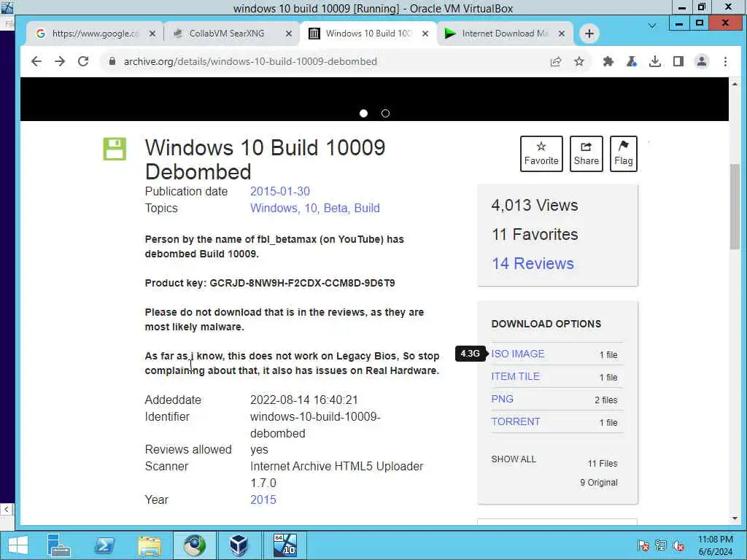
Task: Open File Explorer from the taskbar
Action: (x=150, y=545)
